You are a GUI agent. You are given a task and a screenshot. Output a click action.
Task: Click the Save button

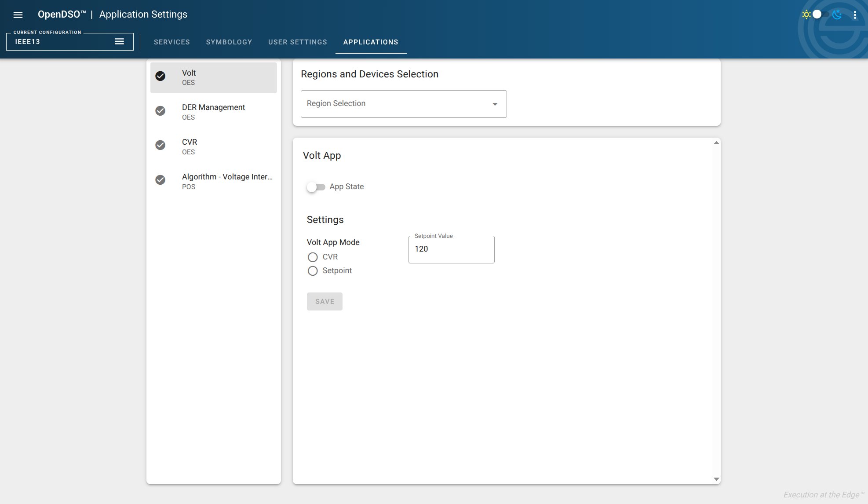coord(325,302)
